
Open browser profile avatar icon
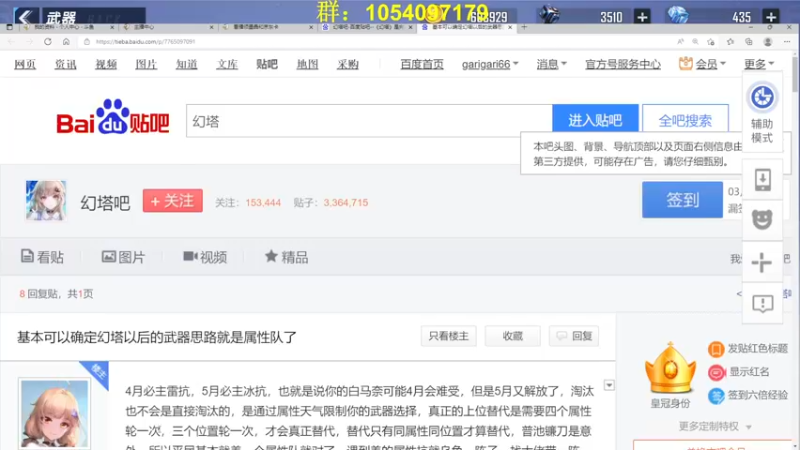pos(767,41)
